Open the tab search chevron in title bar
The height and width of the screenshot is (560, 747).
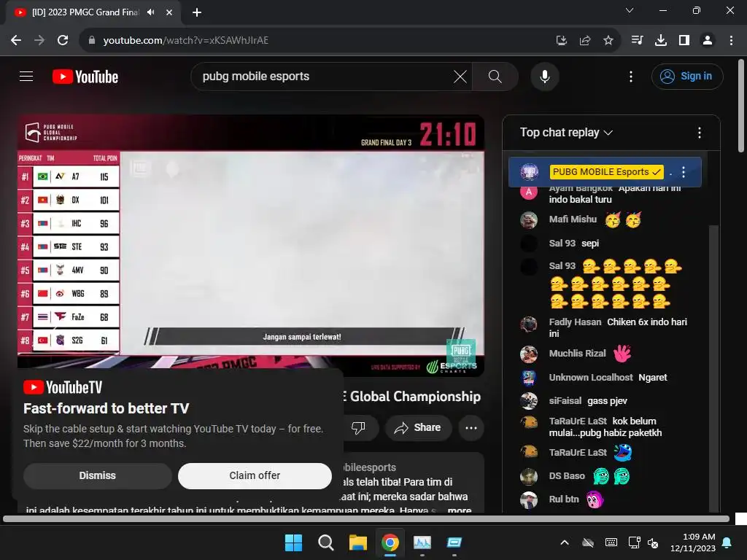pyautogui.click(x=630, y=10)
